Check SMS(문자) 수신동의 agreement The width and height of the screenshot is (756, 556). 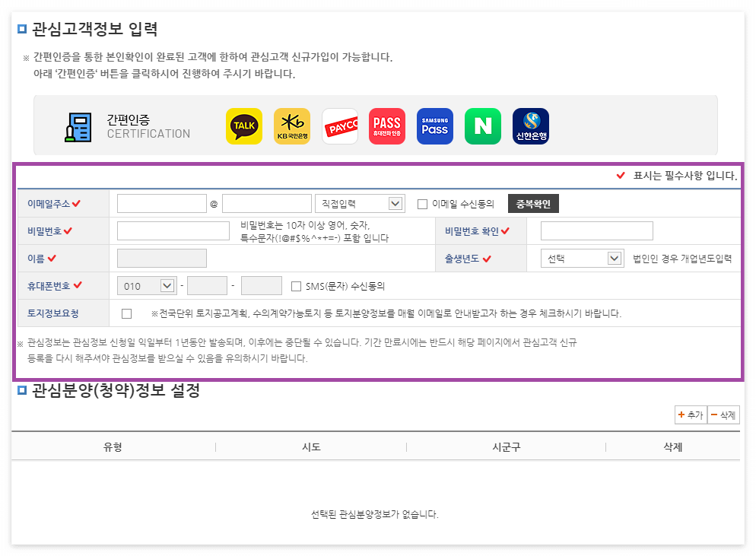pos(296,286)
